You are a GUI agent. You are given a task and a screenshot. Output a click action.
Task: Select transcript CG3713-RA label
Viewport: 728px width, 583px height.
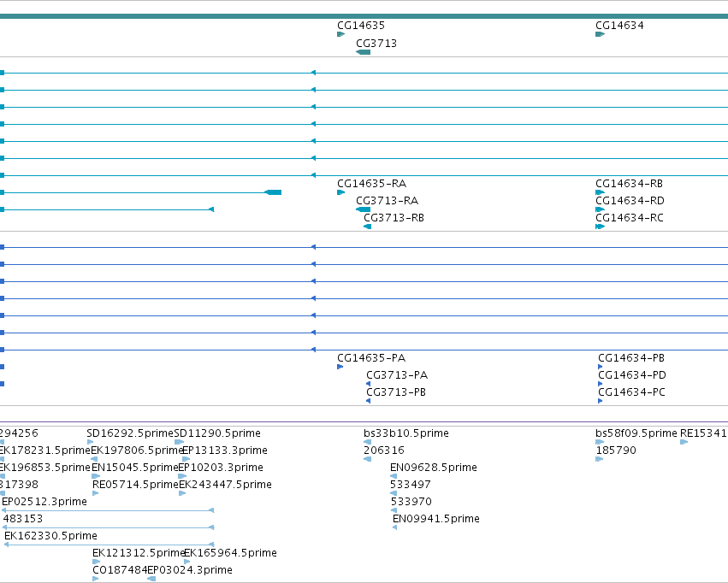click(387, 201)
